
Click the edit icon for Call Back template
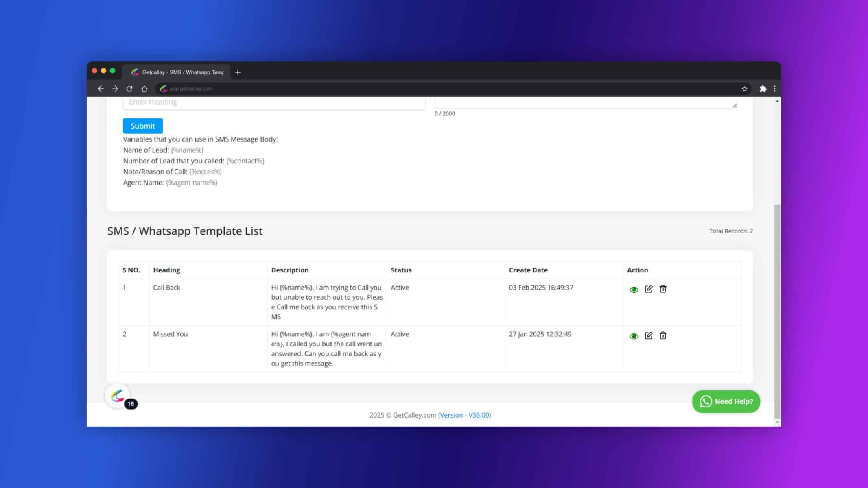click(x=648, y=289)
